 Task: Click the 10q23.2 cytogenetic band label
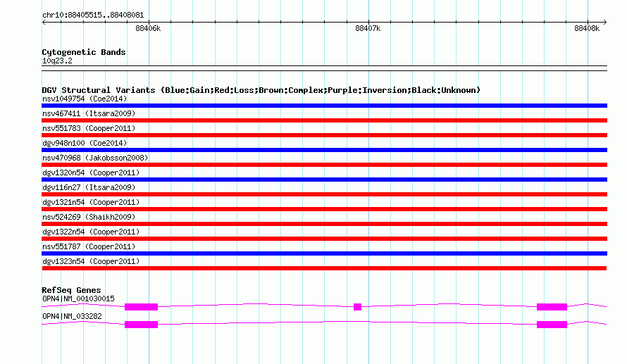57,61
